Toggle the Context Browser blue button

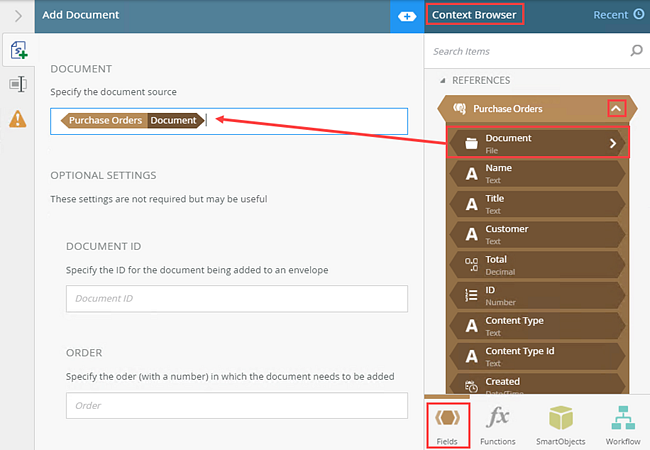click(407, 16)
